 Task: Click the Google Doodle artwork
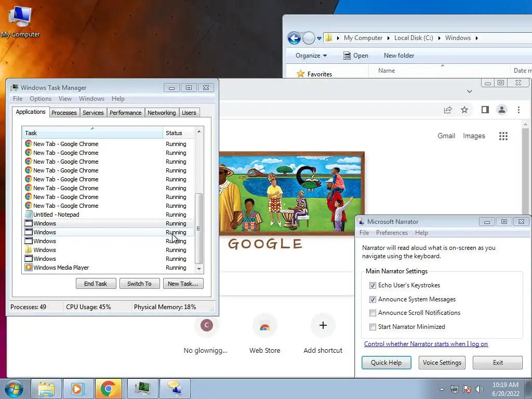(x=292, y=194)
